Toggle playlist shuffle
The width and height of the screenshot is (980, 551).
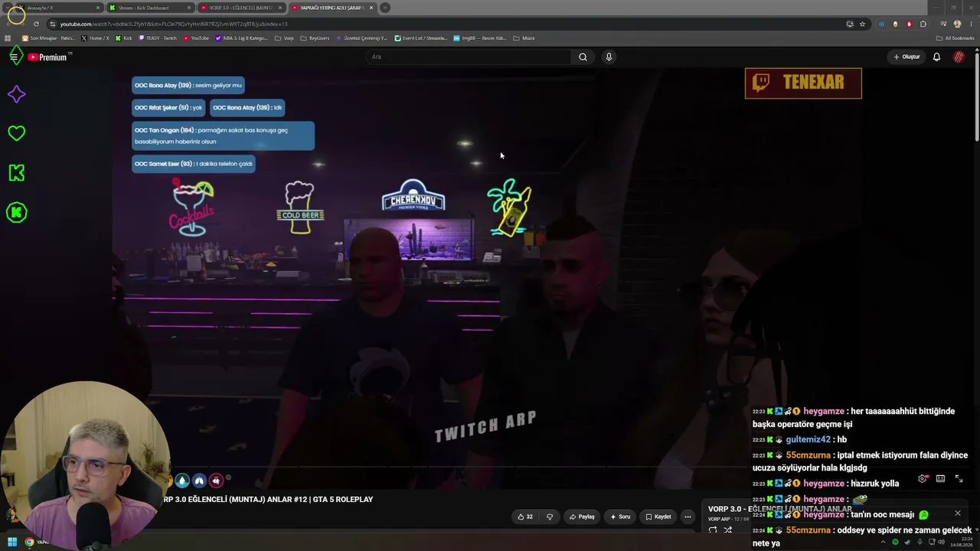point(728,530)
